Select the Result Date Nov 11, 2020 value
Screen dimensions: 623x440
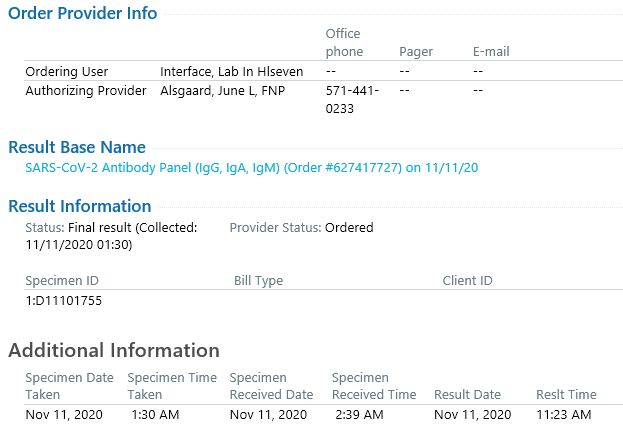pos(472,415)
